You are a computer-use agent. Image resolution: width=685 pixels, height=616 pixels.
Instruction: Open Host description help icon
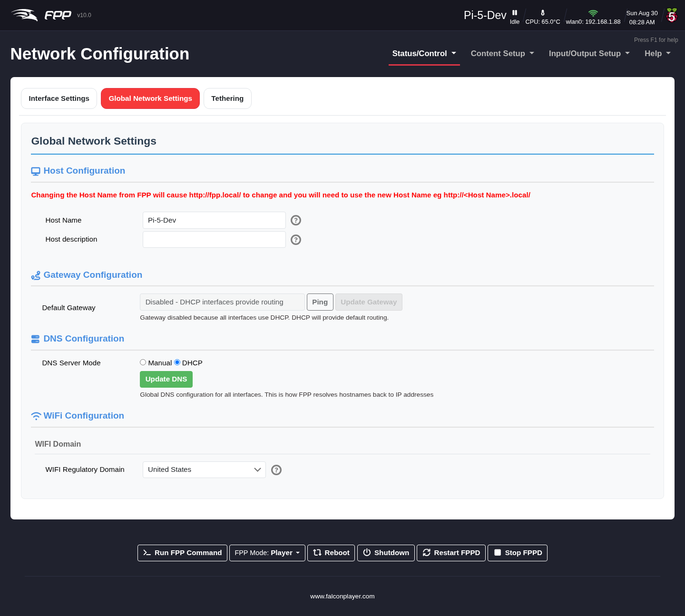pos(296,240)
